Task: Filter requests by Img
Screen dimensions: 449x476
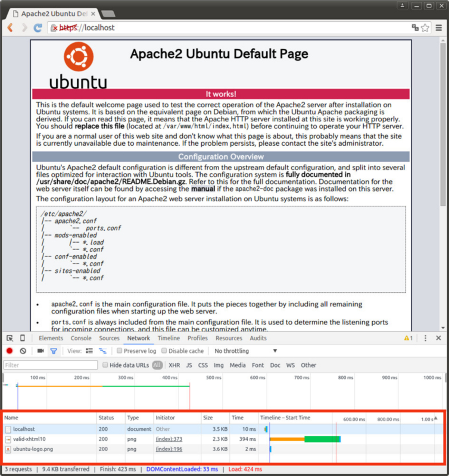Action: coord(219,365)
